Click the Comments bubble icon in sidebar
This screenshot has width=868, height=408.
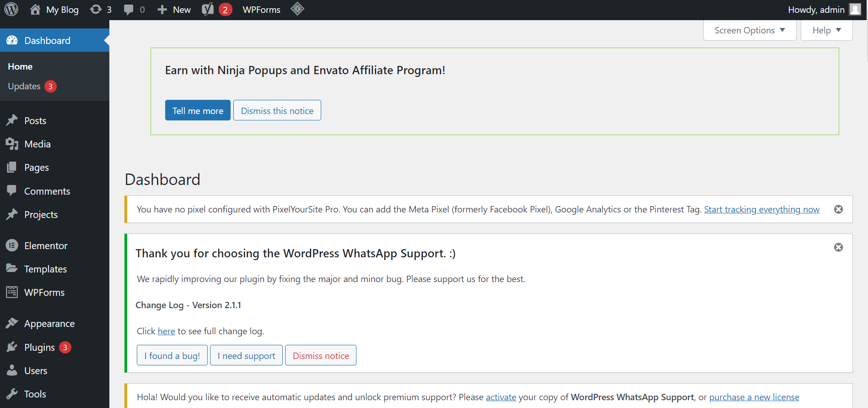pyautogui.click(x=12, y=190)
